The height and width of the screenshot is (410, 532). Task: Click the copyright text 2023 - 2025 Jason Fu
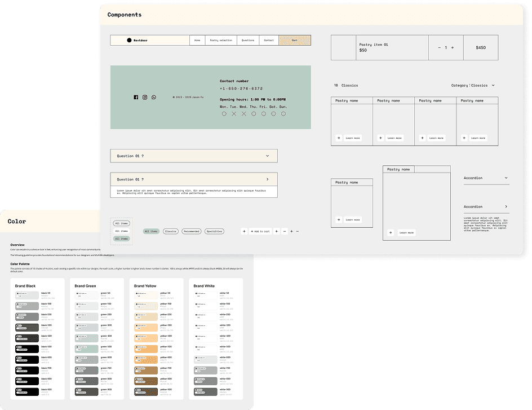click(x=188, y=97)
